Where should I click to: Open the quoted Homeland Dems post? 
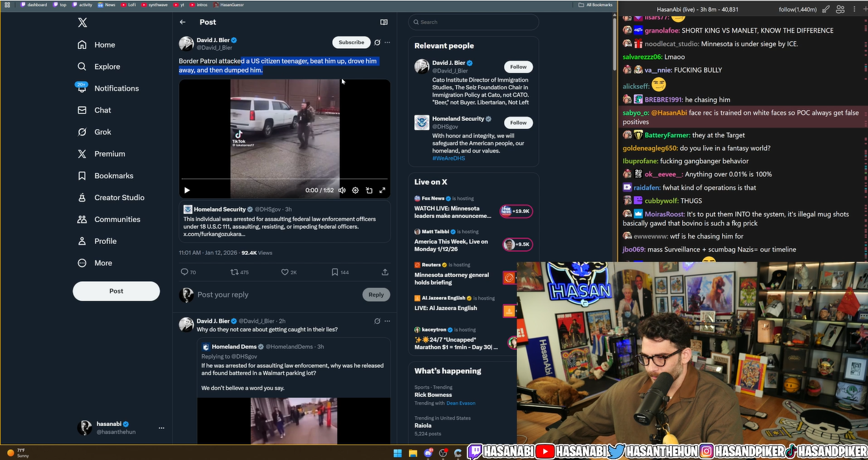pyautogui.click(x=294, y=391)
